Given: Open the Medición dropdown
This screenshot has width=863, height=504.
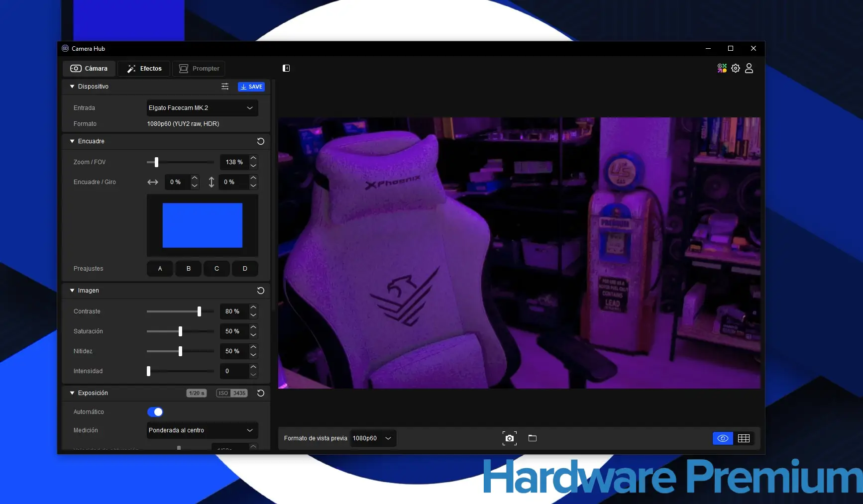Looking at the screenshot, I should tap(202, 430).
